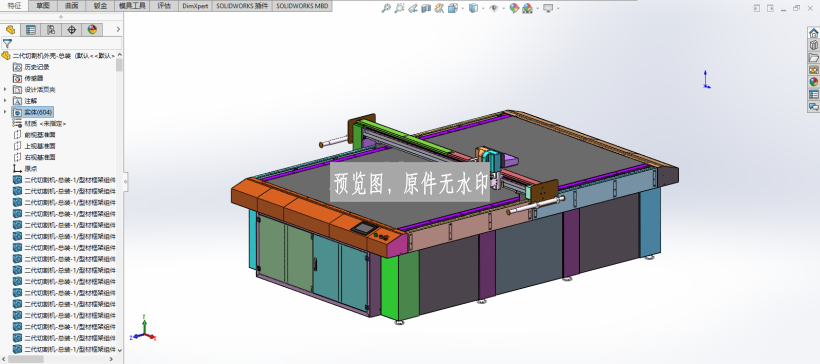The image size is (820, 364).
Task: Click the document window right-expand button
Action: [770, 8]
